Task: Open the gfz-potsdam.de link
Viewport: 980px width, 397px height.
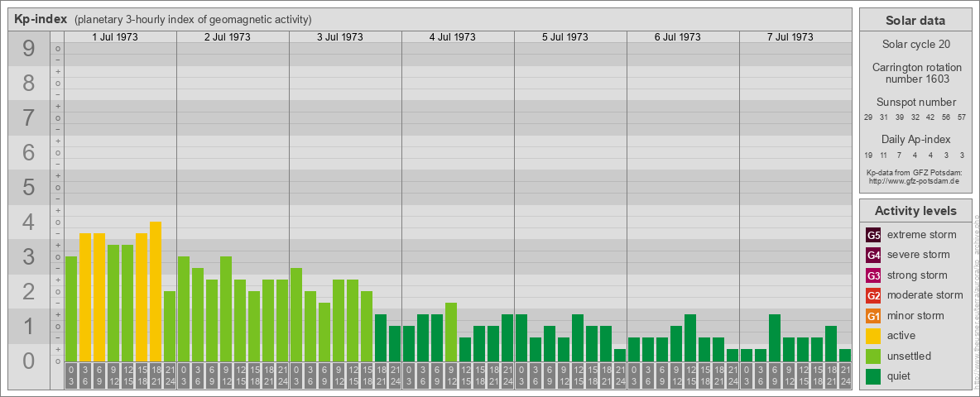Action: click(x=915, y=180)
